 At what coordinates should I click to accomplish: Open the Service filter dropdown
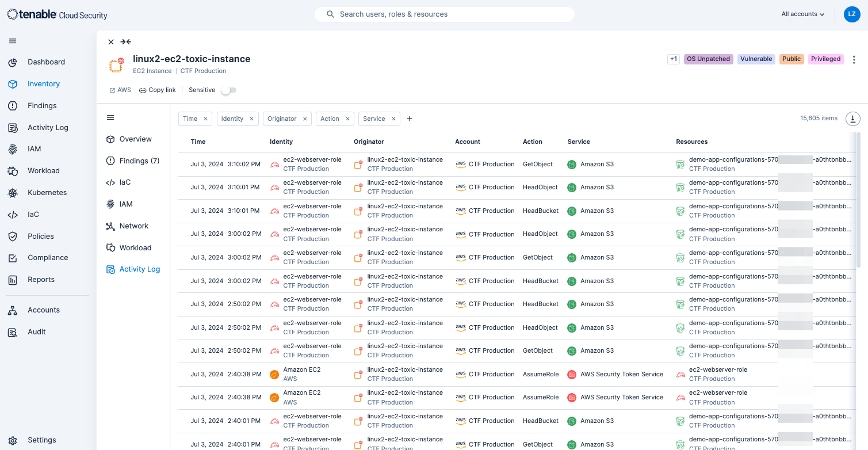tap(374, 119)
